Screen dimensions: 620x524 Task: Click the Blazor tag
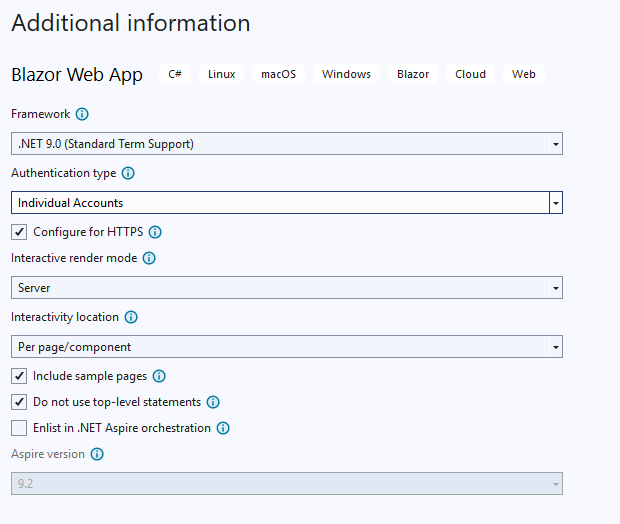click(x=413, y=74)
